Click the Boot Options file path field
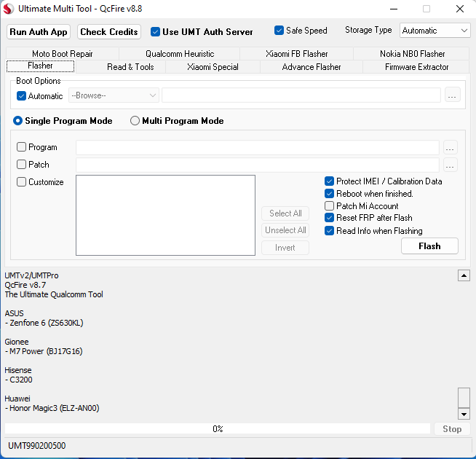The width and height of the screenshot is (476, 459). tap(301, 95)
